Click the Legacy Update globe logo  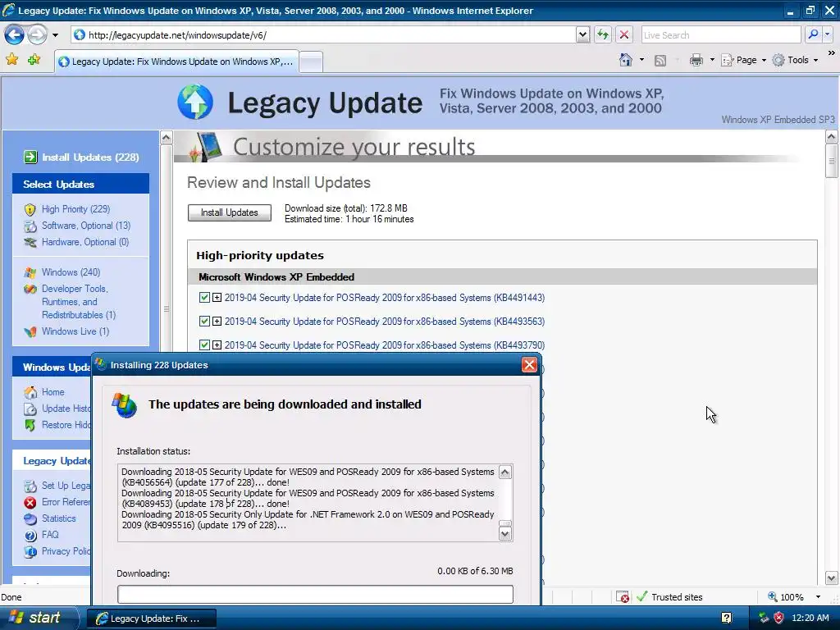click(x=195, y=102)
